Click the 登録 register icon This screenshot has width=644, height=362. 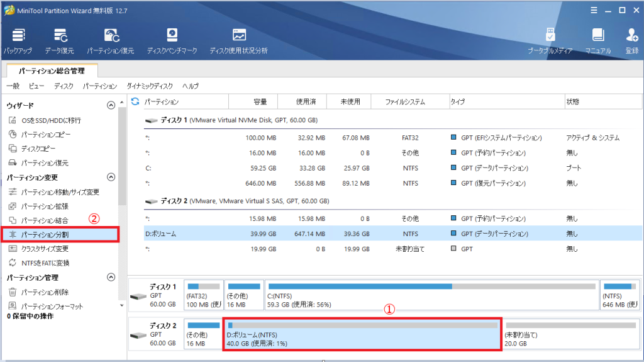(x=631, y=41)
